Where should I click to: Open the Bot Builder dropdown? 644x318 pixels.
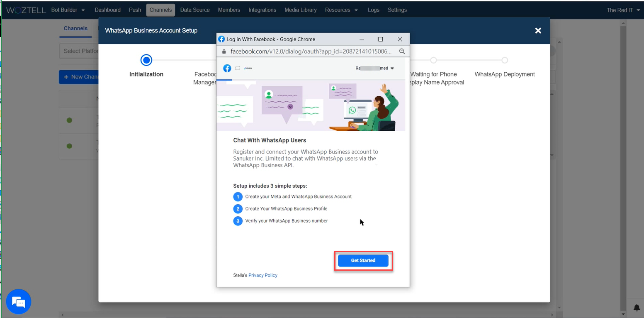coord(68,10)
